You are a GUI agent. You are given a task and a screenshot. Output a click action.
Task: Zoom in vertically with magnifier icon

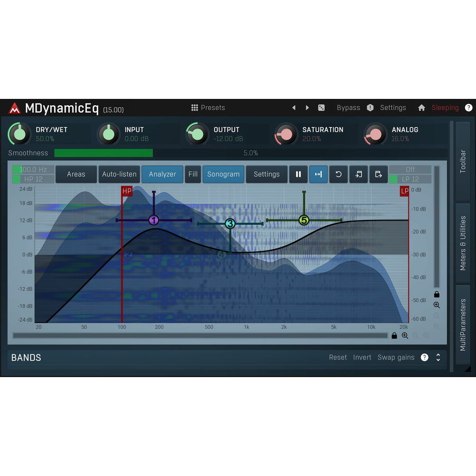[436, 305]
